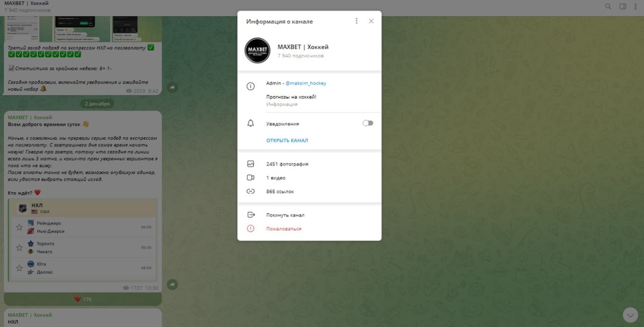The image size is (644, 327).
Task: Click the photo icon next to 2451 фотография
Action: pyautogui.click(x=250, y=164)
